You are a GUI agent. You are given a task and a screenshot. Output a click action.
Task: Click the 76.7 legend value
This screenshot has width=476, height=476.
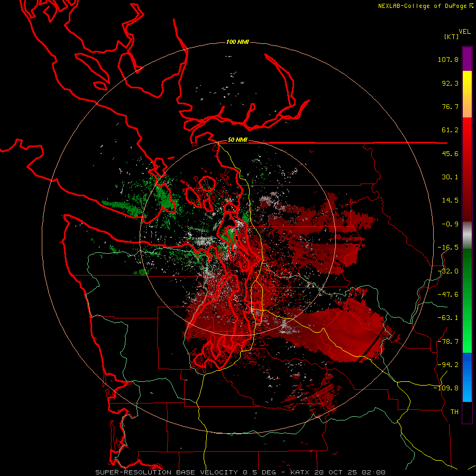pos(450,106)
